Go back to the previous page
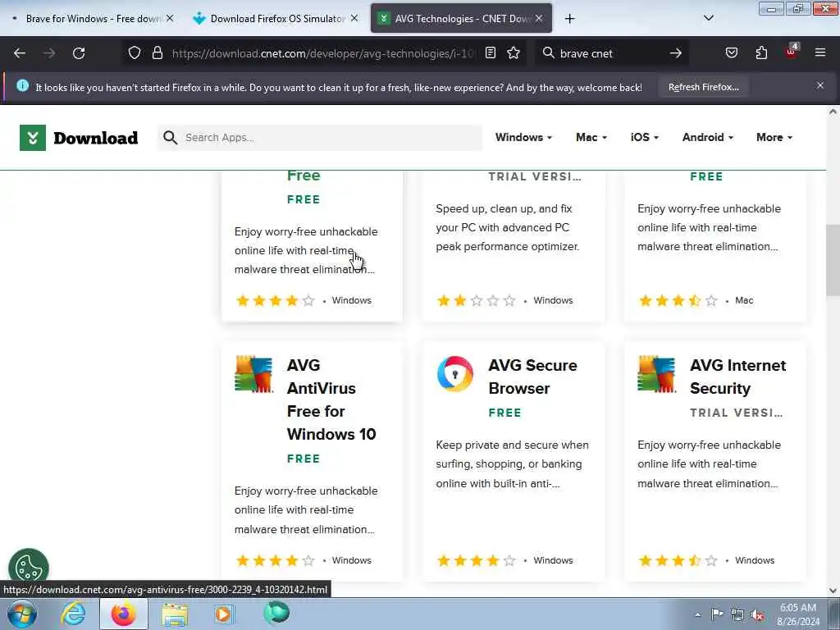 point(20,53)
